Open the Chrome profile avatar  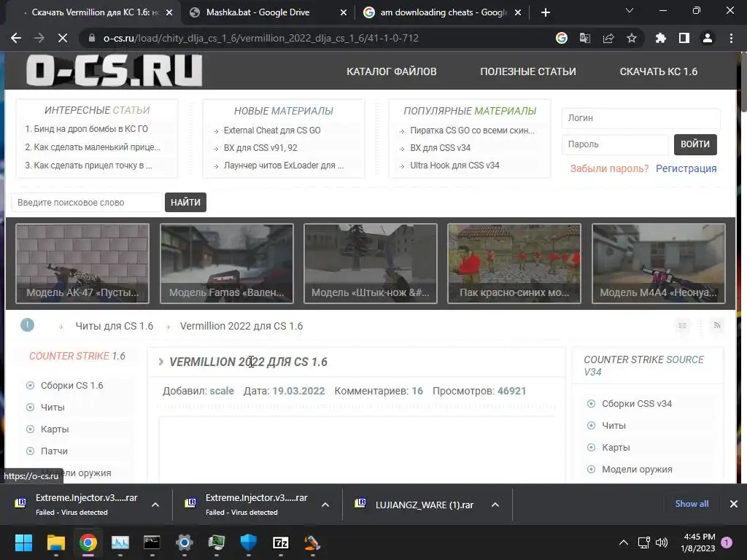click(708, 38)
